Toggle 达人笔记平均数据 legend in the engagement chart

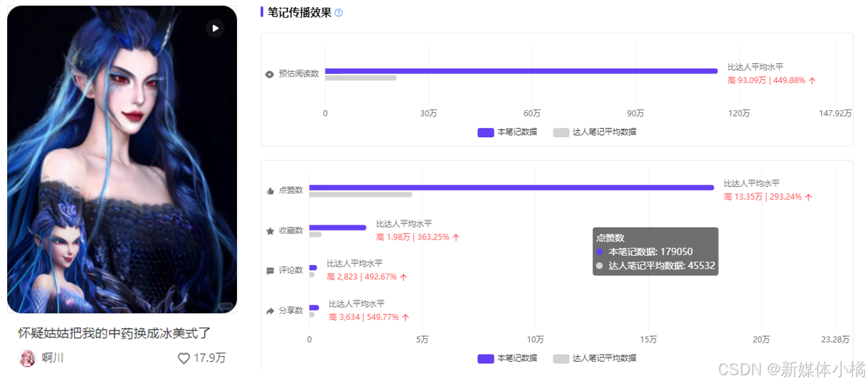(x=595, y=358)
